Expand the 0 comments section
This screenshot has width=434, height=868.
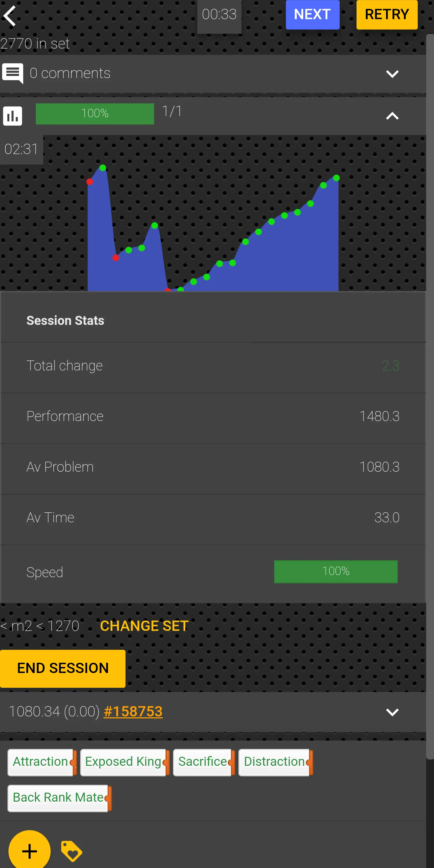pyautogui.click(x=392, y=74)
